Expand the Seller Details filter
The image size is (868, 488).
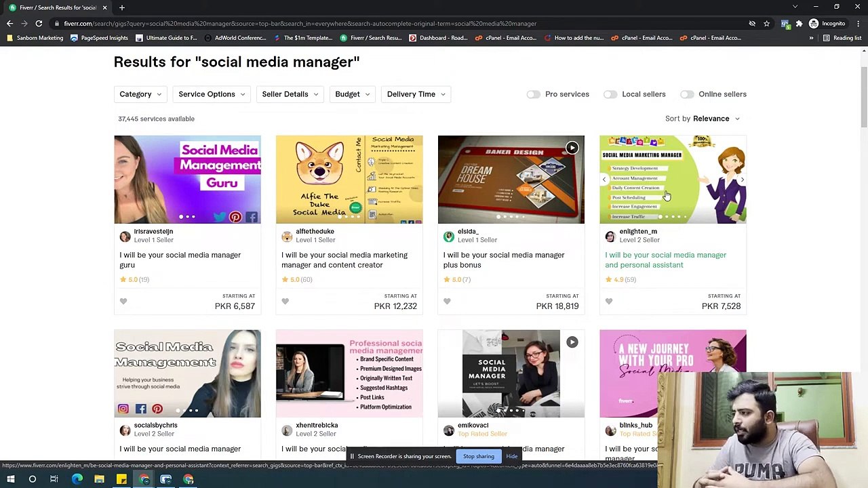point(290,94)
